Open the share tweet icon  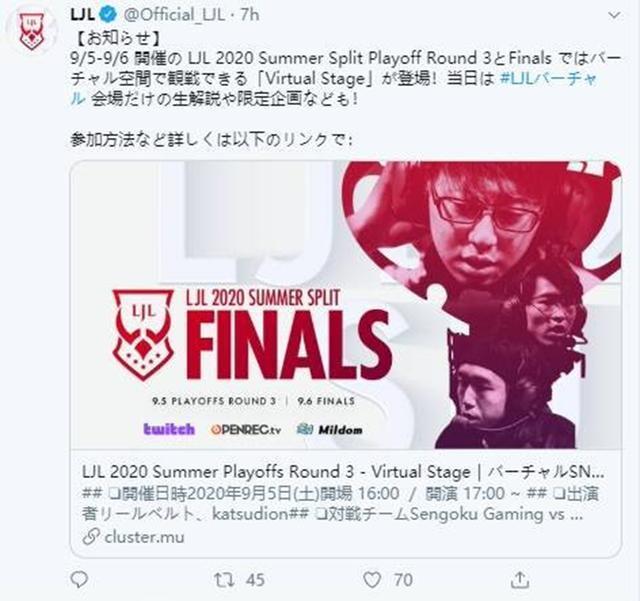click(x=520, y=579)
